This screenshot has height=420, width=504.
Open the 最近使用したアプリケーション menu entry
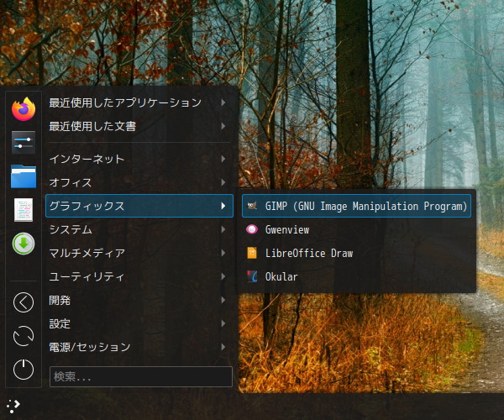pos(139,102)
